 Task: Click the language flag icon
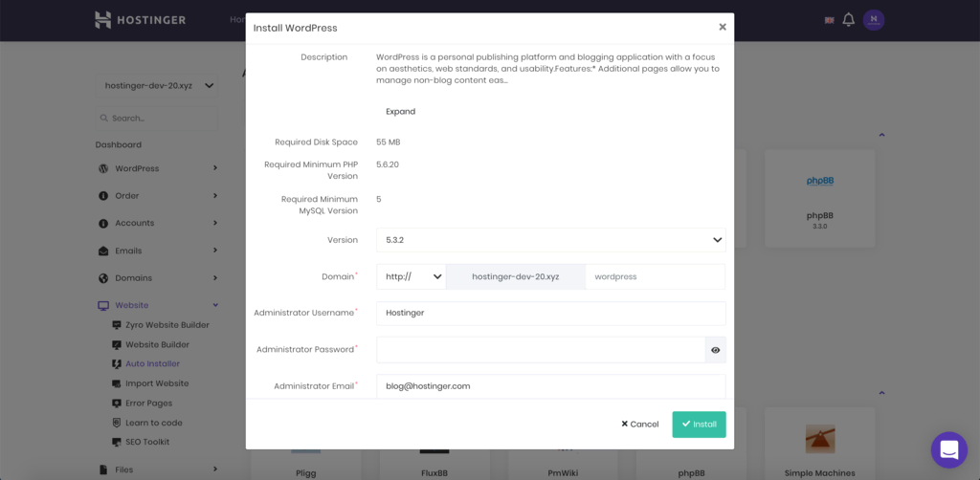pos(829,20)
